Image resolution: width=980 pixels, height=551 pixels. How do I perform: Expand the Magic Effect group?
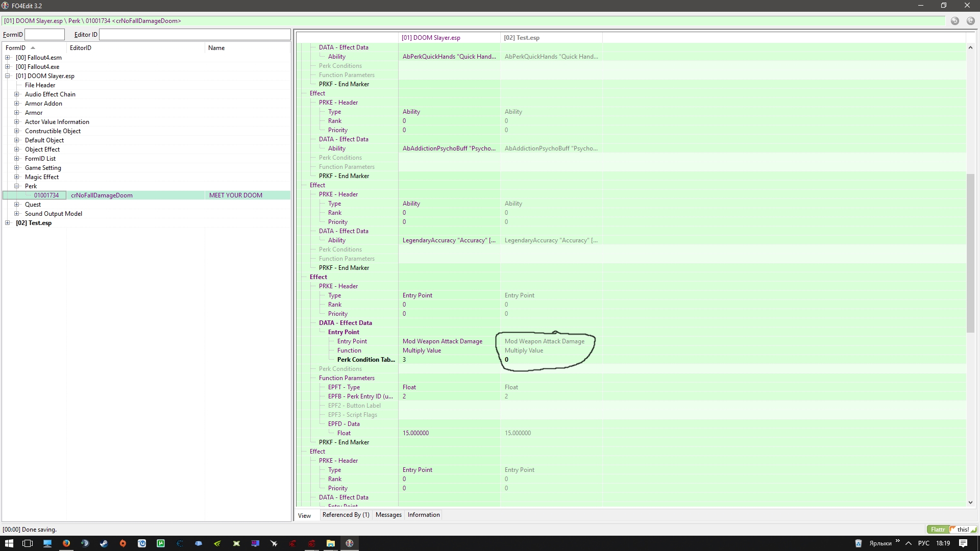[x=17, y=177]
